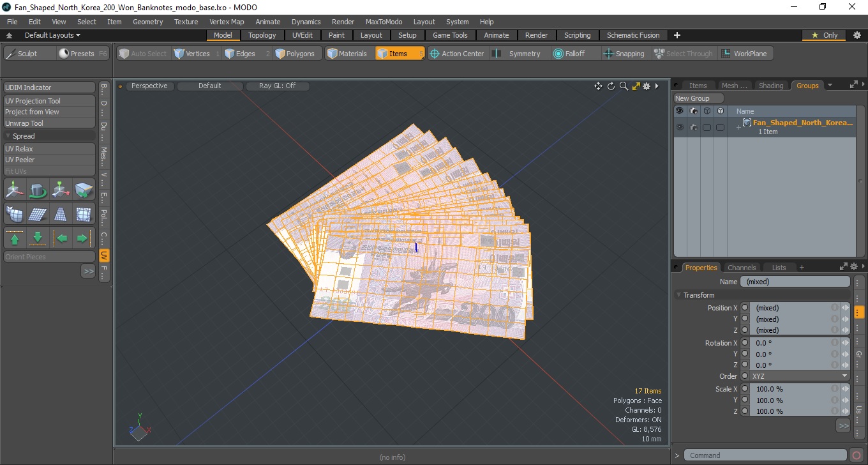Toggle the Scale X channel keyframe circle
Viewport: 868px width, 465px height.
click(x=744, y=389)
